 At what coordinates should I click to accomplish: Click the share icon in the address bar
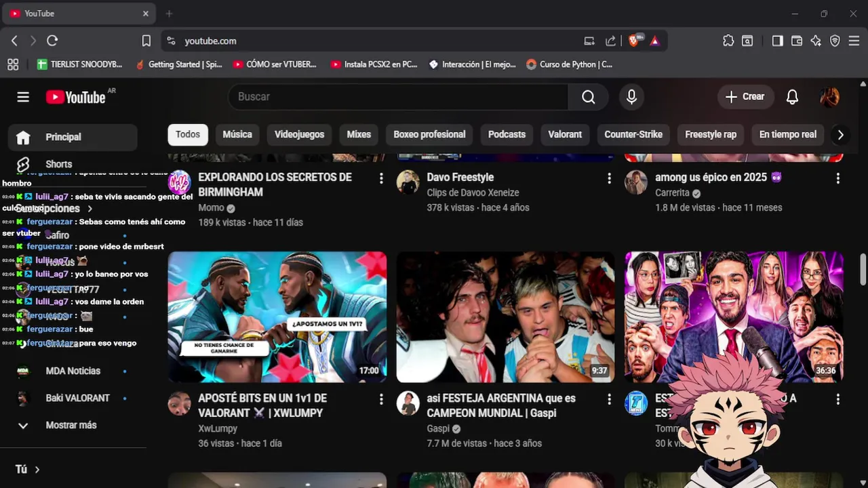611,41
